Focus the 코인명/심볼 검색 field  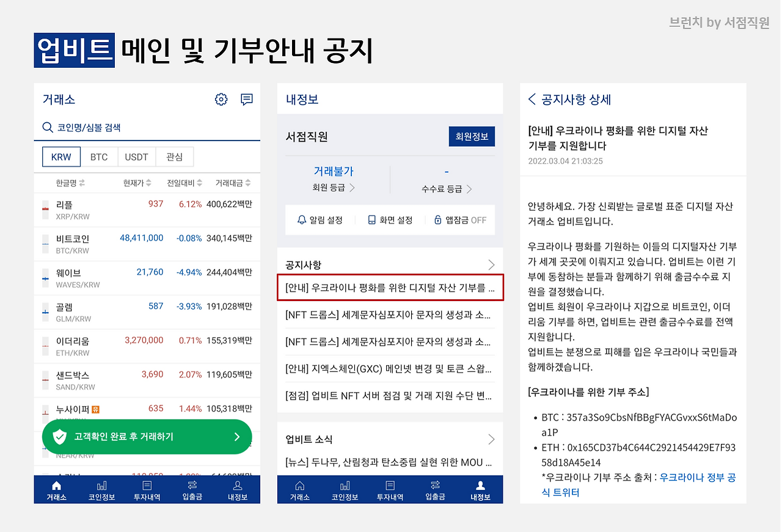[147, 128]
